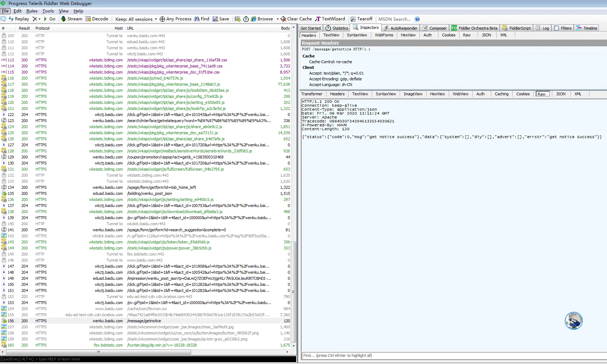Open the Keep: All sessions dropdown
This screenshot has height=364, width=607.
pos(136,19)
